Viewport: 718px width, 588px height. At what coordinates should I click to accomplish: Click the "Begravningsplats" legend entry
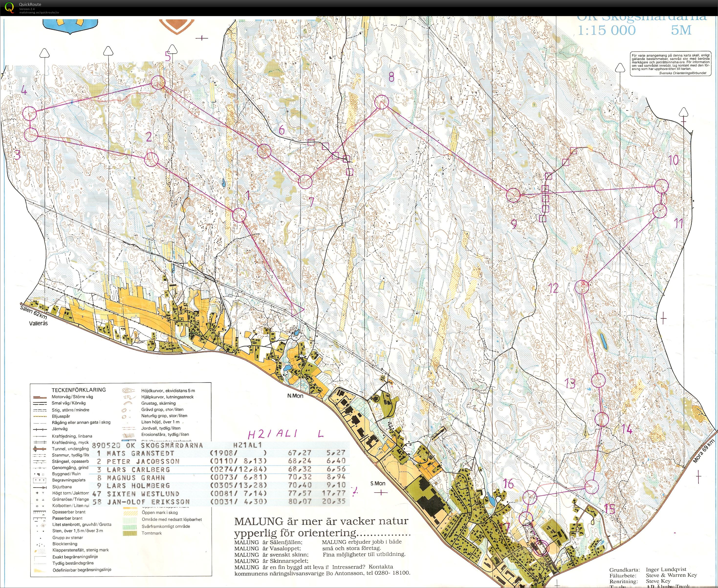(69, 480)
